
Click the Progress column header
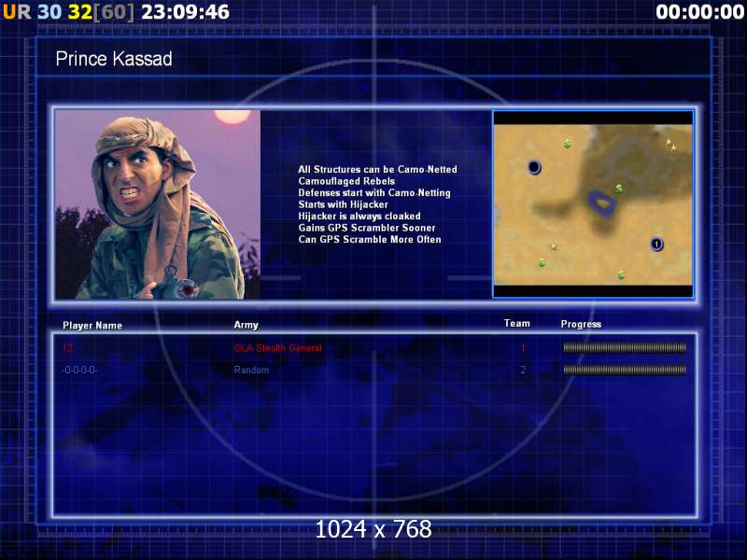click(581, 324)
